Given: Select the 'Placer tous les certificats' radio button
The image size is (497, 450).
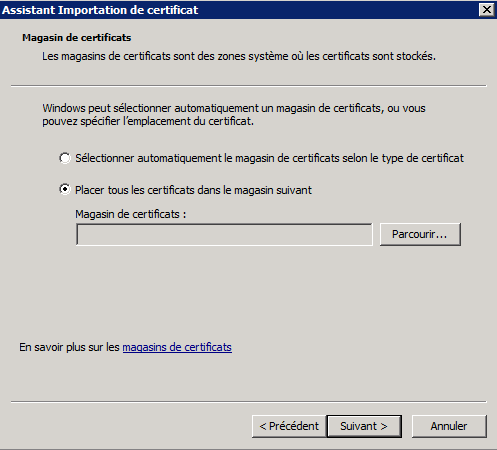Looking at the screenshot, I should [65, 190].
